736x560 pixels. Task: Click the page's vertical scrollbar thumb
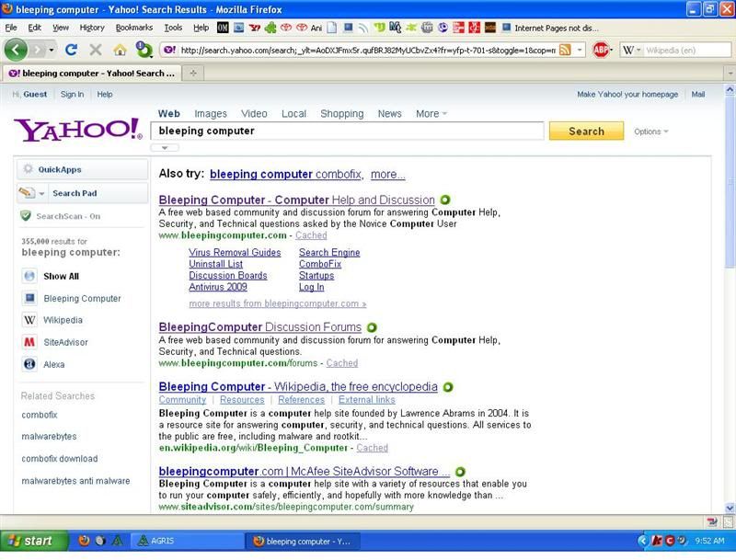tap(730, 183)
